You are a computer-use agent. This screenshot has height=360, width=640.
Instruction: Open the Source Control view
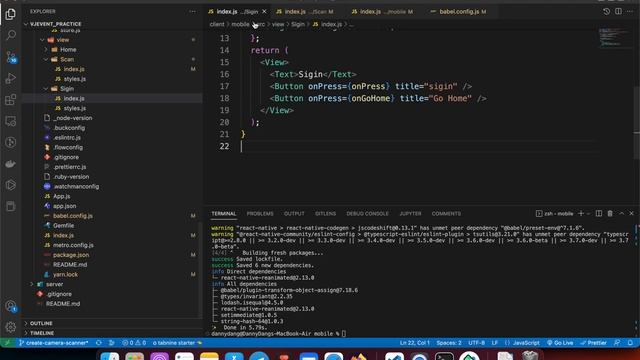[11, 57]
